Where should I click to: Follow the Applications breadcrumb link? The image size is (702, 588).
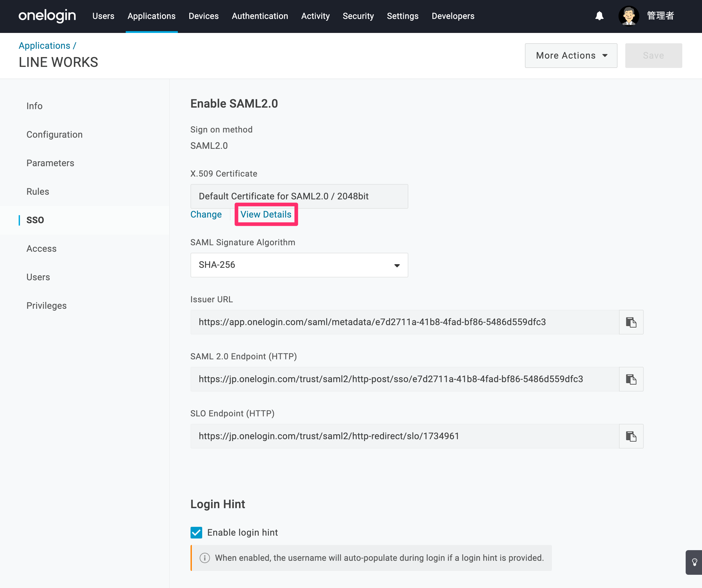tap(45, 45)
